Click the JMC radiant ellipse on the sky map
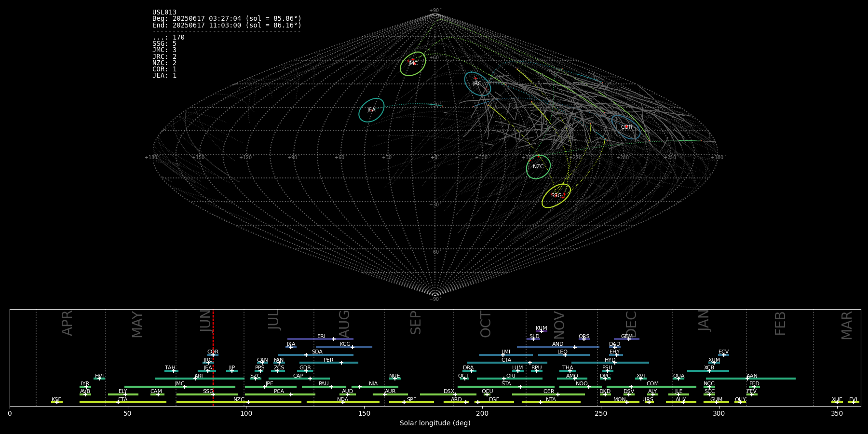 413,64
